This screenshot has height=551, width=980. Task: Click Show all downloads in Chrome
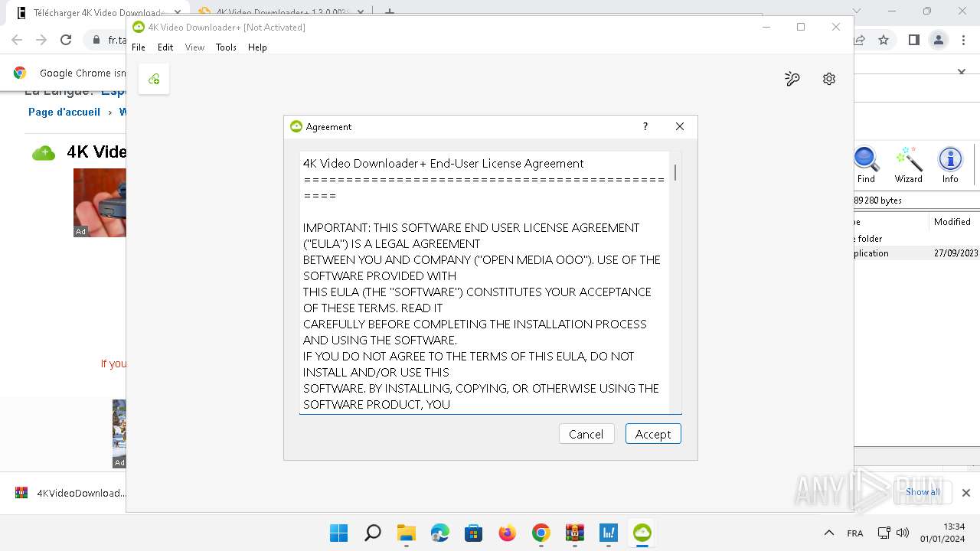click(x=923, y=492)
